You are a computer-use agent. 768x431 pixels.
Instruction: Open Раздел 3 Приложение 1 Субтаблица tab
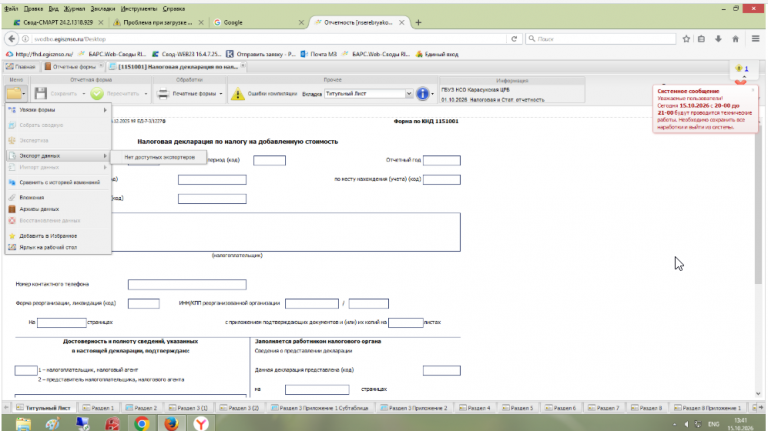[x=319, y=407]
